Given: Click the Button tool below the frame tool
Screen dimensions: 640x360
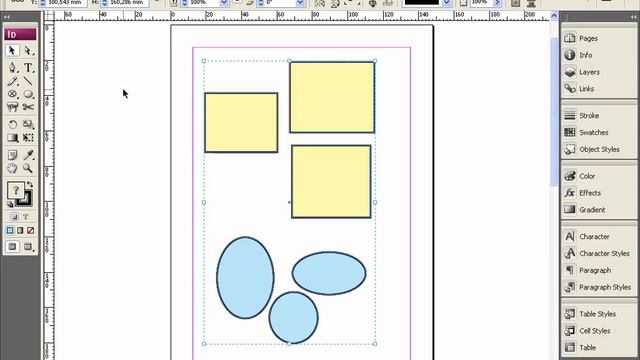Looking at the screenshot, I should [x=12, y=107].
